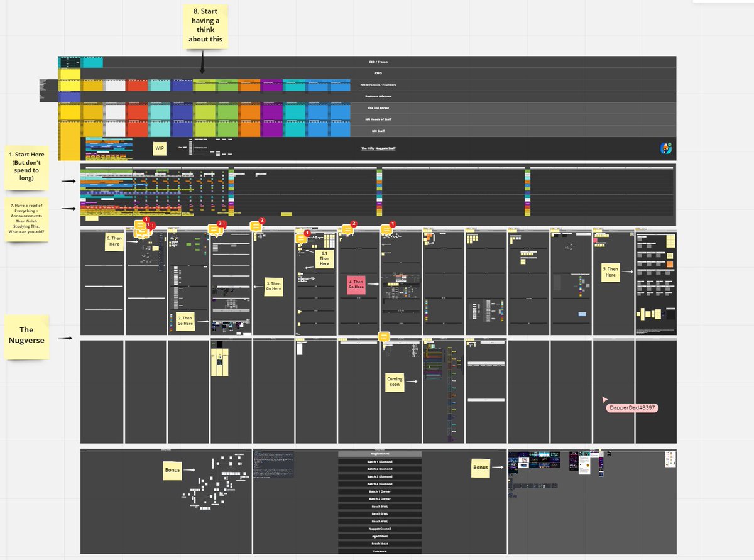Screen dimensions: 754x560
Task: Select the WIP sticky note
Action: (x=160, y=148)
